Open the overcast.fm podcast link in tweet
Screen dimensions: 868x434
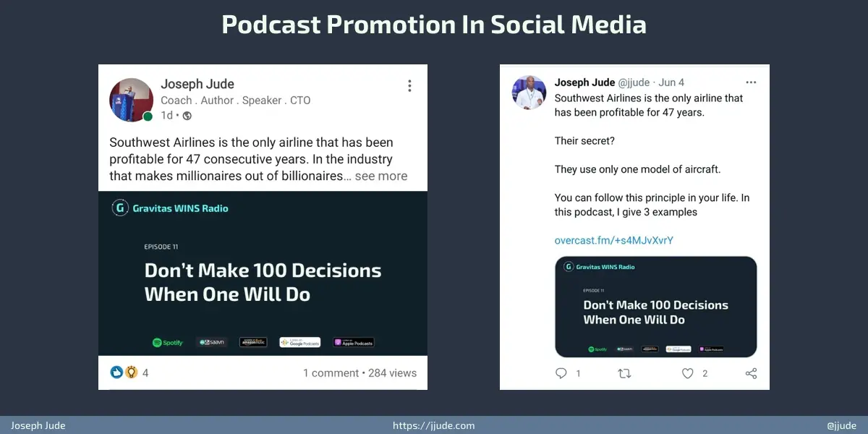613,240
